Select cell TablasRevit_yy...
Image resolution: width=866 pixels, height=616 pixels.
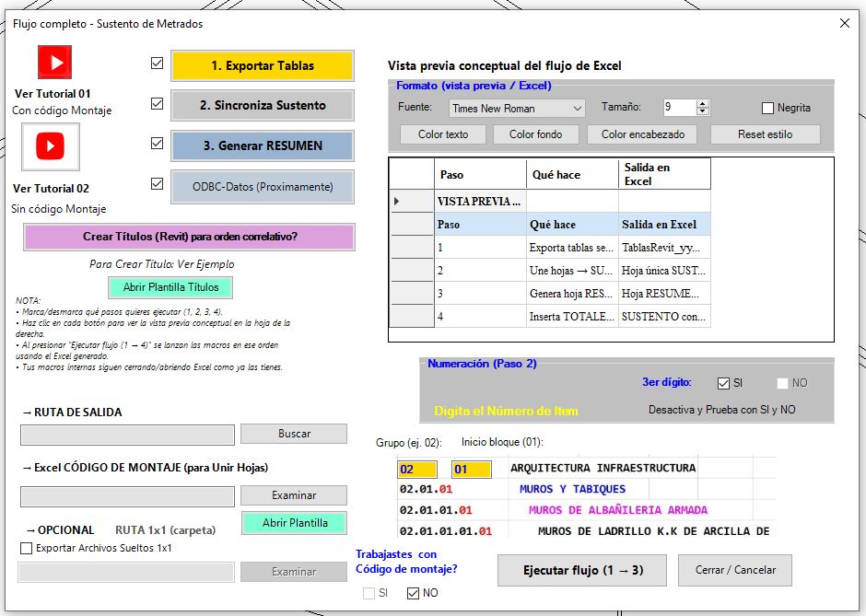pos(664,248)
